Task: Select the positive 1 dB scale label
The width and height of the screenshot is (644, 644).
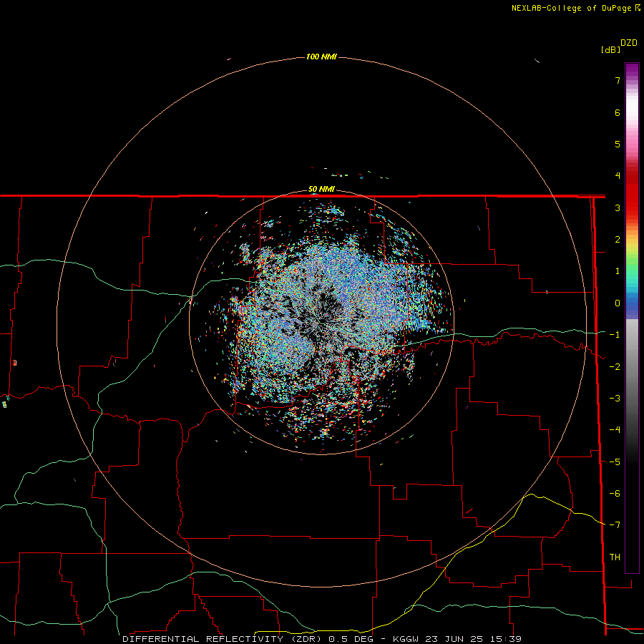Action: point(618,271)
